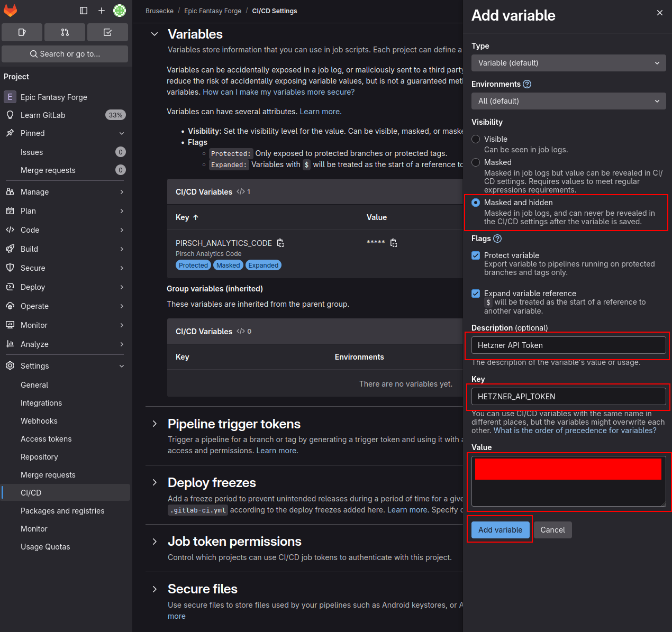Expand Pipeline trigger tokens section
The width and height of the screenshot is (672, 632).
155,424
